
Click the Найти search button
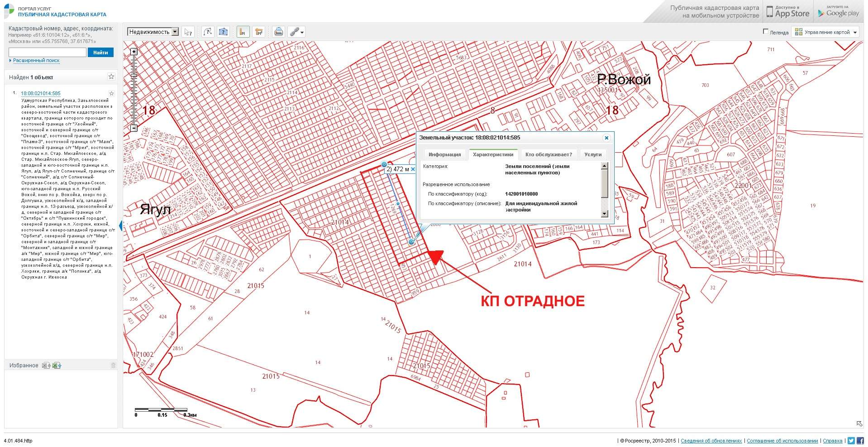click(100, 53)
